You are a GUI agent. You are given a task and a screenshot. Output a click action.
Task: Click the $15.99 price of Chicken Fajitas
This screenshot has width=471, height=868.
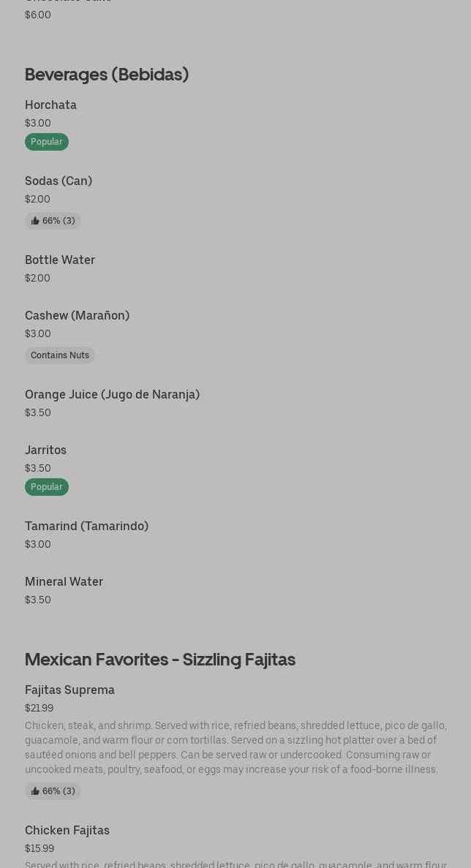point(39,849)
